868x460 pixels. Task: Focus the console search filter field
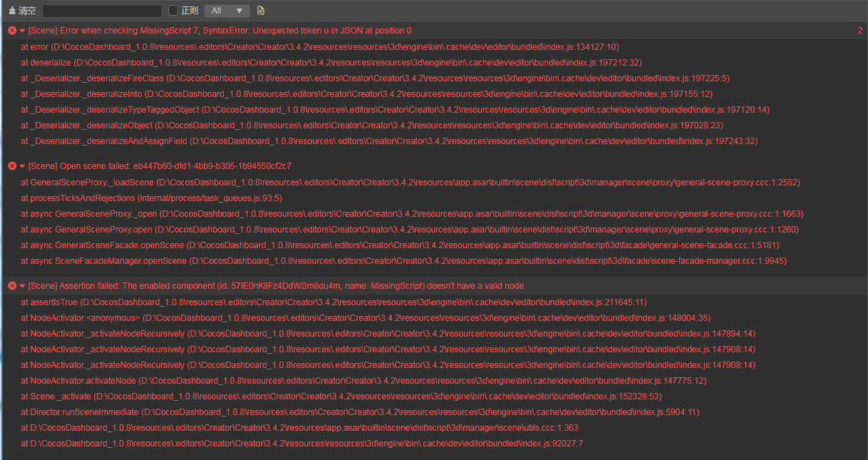point(102,11)
